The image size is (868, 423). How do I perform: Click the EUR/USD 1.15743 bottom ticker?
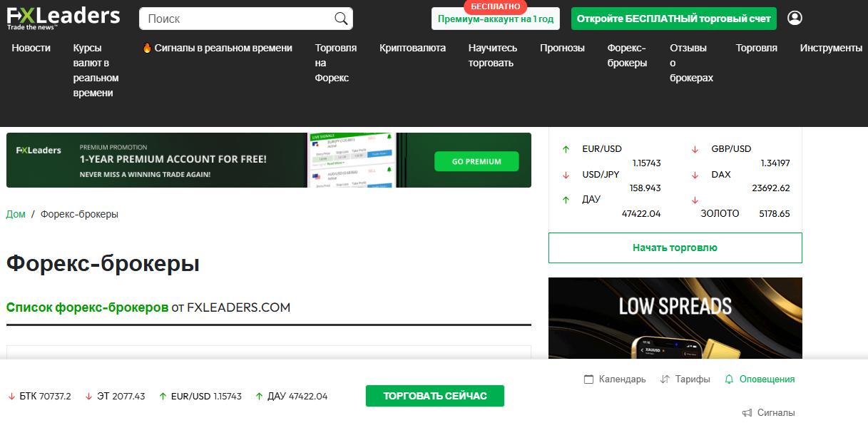tap(206, 397)
